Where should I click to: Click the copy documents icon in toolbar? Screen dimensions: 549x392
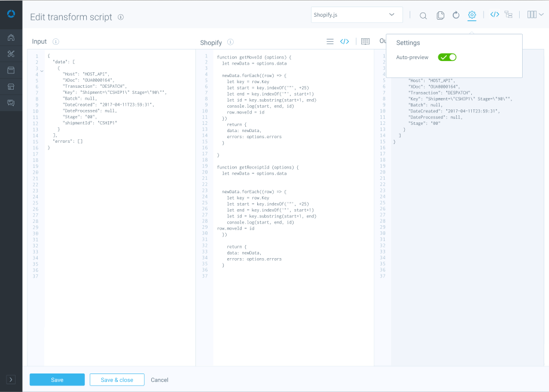(440, 16)
